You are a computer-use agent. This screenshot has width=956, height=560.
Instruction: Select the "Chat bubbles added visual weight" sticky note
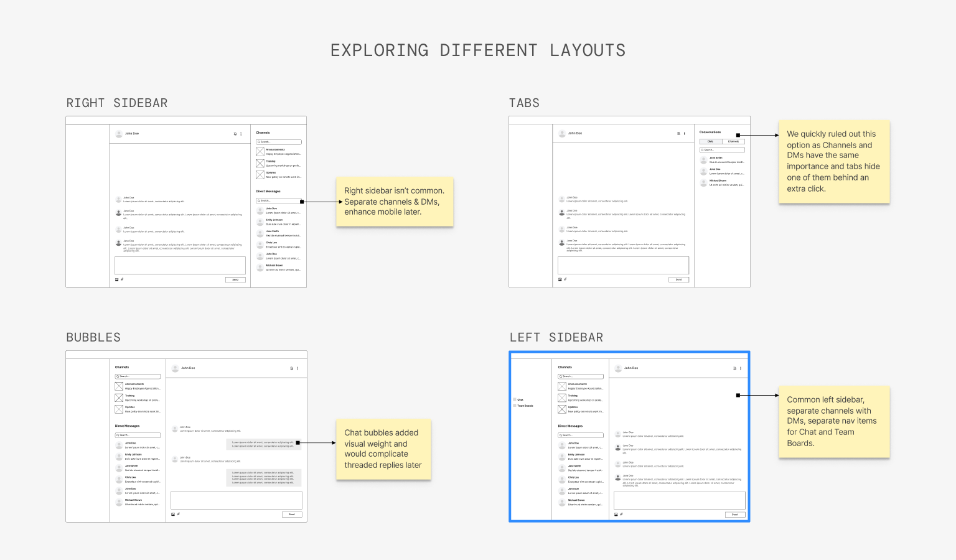pyautogui.click(x=383, y=449)
